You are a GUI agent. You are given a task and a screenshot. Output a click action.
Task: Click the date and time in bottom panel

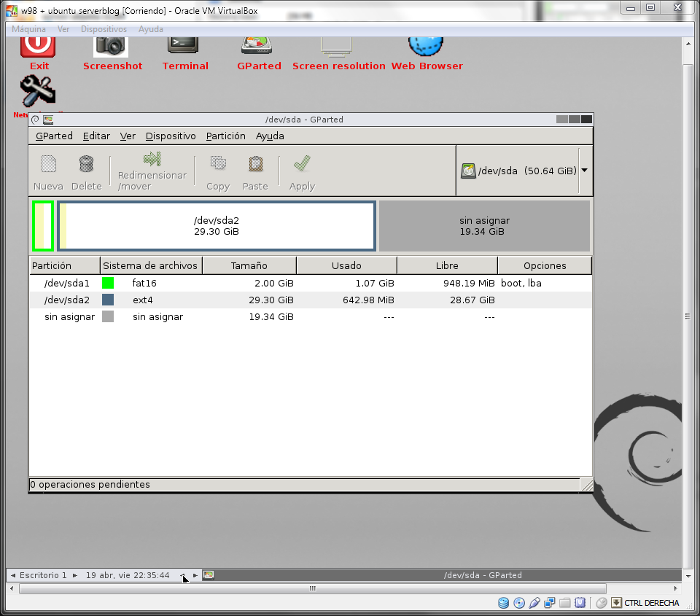(x=128, y=575)
